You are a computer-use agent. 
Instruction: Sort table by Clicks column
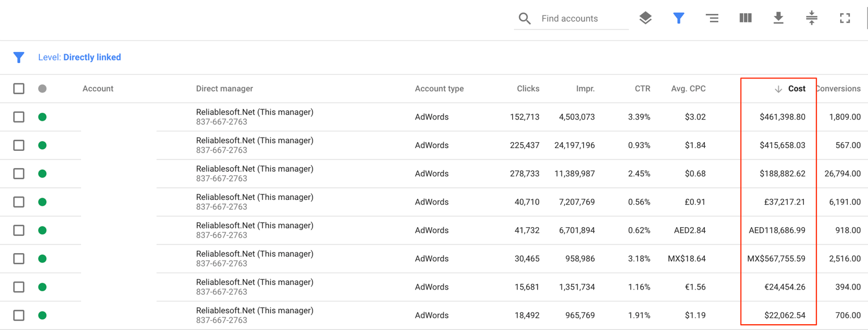click(528, 88)
